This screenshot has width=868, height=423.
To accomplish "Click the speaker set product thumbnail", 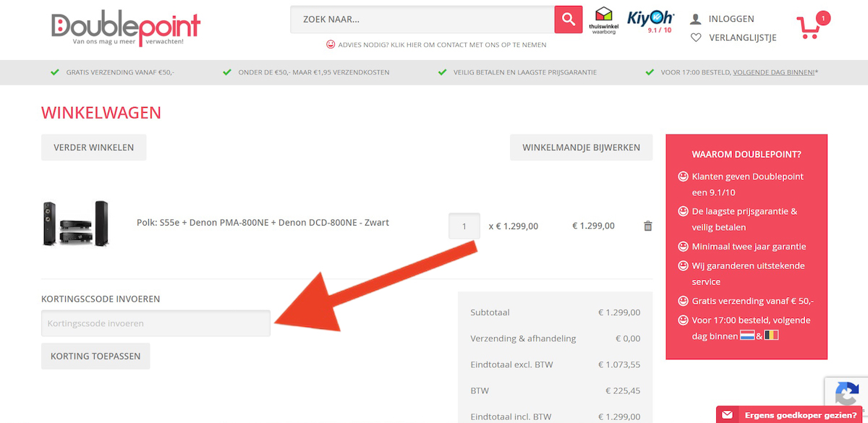I will 75,223.
